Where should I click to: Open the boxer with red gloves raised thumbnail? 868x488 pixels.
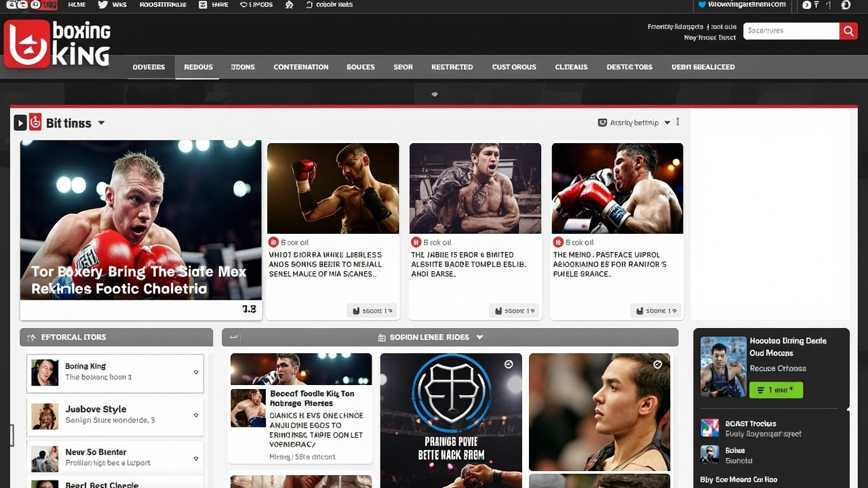click(333, 188)
